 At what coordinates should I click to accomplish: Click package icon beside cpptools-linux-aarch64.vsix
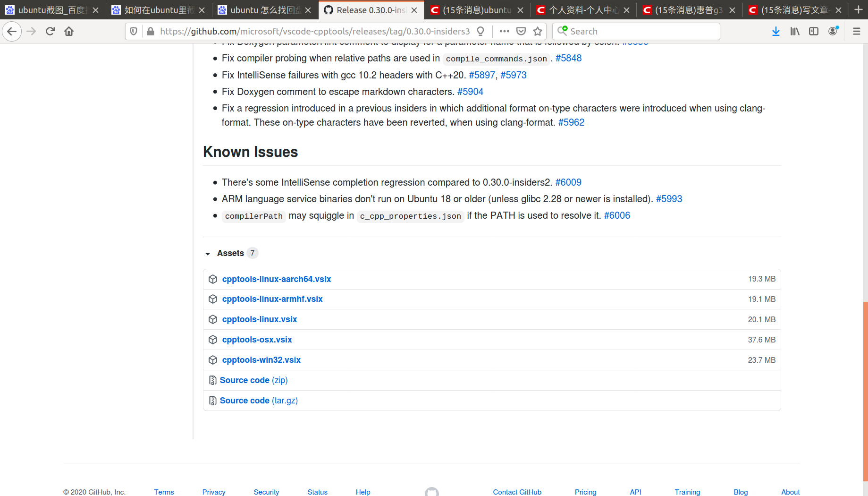[x=213, y=279]
